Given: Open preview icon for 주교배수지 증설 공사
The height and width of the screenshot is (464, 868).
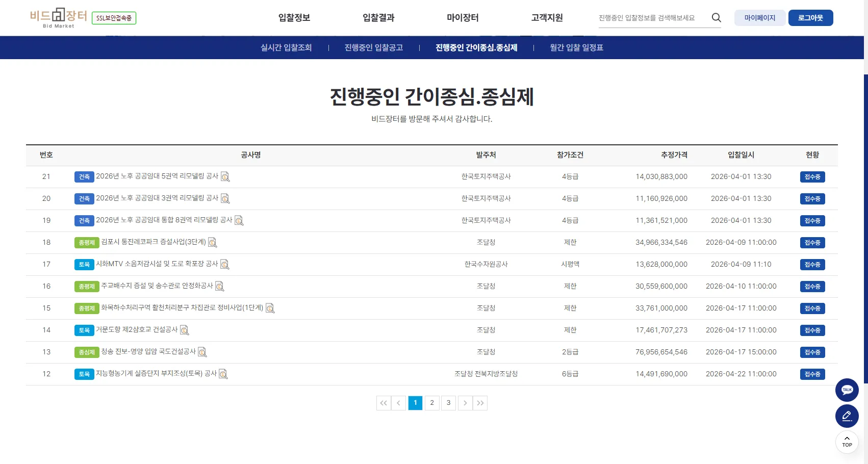Looking at the screenshot, I should coord(220,287).
